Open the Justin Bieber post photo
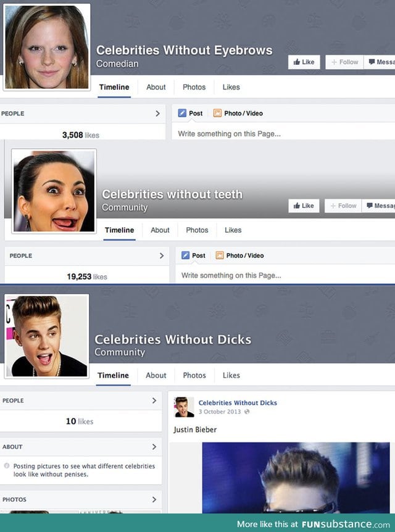395x532 pixels. [296, 478]
